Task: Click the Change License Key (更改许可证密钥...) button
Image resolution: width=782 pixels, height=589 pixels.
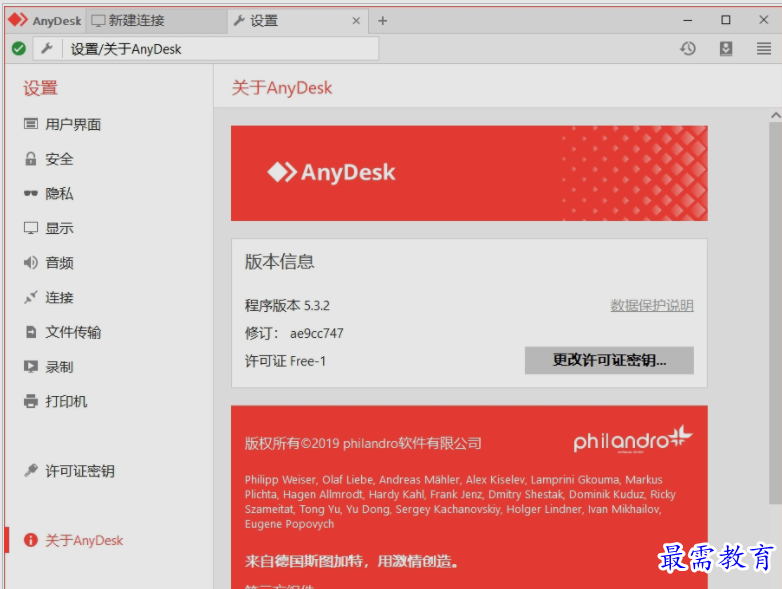Action: click(609, 360)
